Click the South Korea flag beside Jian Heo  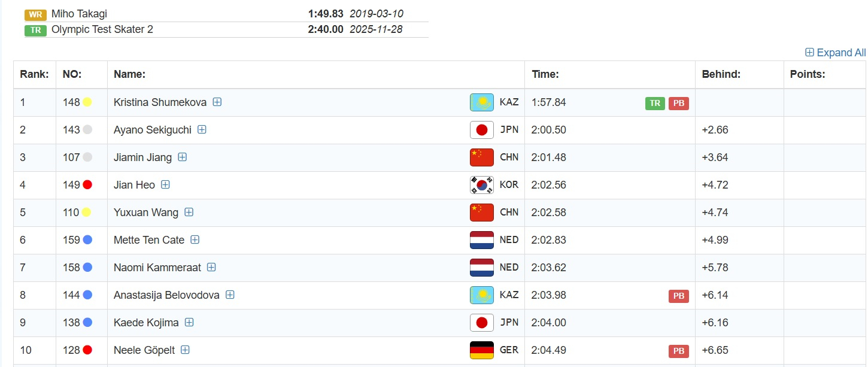(481, 185)
